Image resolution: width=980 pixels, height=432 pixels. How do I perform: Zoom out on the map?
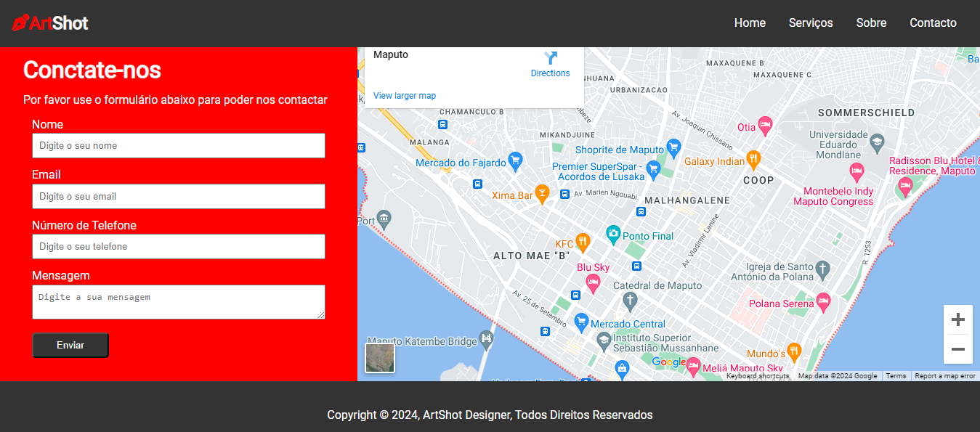point(957,349)
